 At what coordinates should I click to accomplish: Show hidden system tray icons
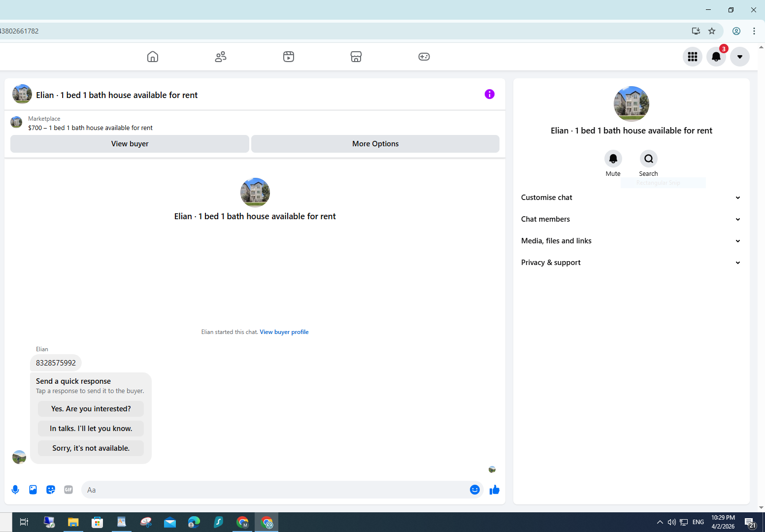pos(660,522)
